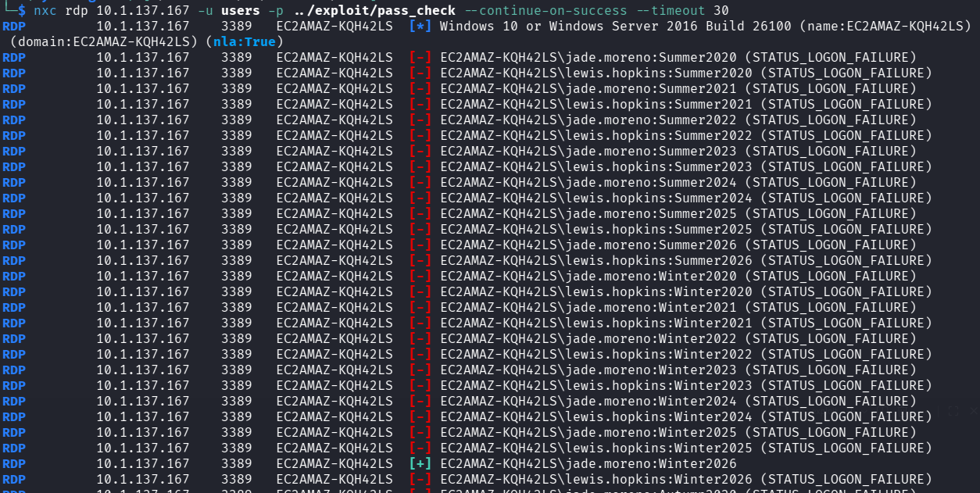Click 'lewis.hopkins:Winter2026' credential text

659,480
